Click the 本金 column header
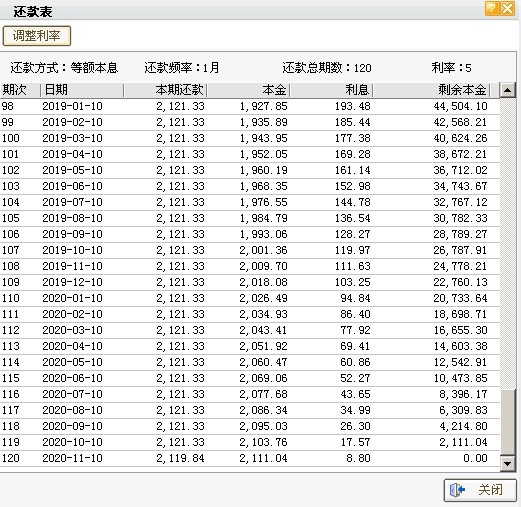This screenshot has width=521, height=507. pos(248,90)
